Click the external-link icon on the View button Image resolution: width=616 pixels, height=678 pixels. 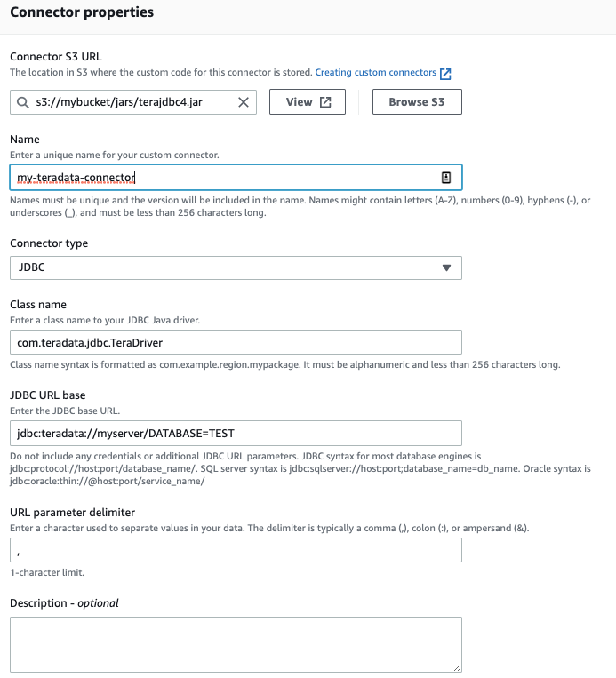click(326, 102)
